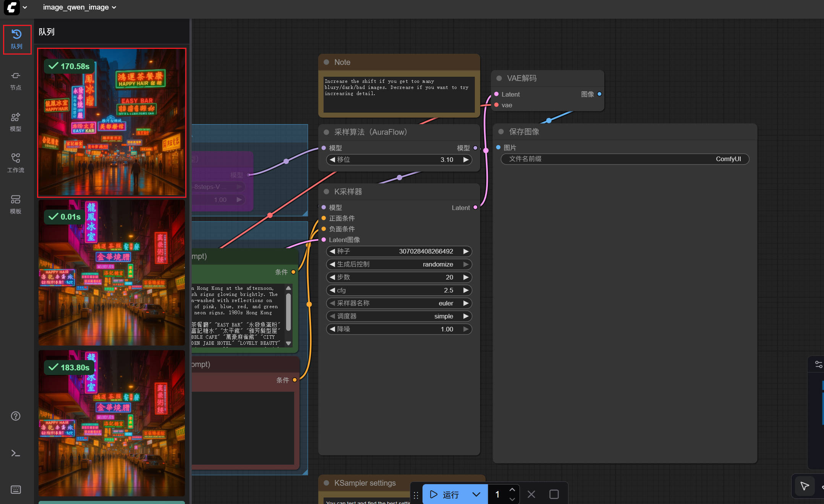The height and width of the screenshot is (504, 824).
Task: Cancel the queue with the X button
Action: (x=531, y=494)
